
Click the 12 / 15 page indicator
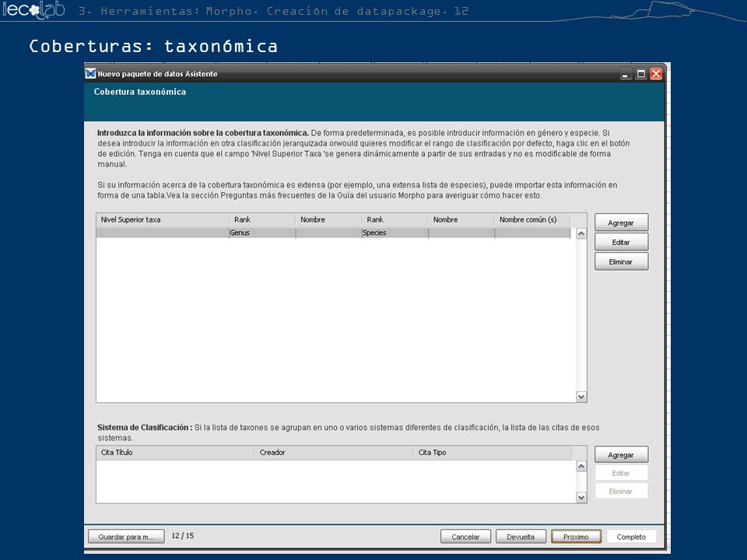tap(182, 536)
